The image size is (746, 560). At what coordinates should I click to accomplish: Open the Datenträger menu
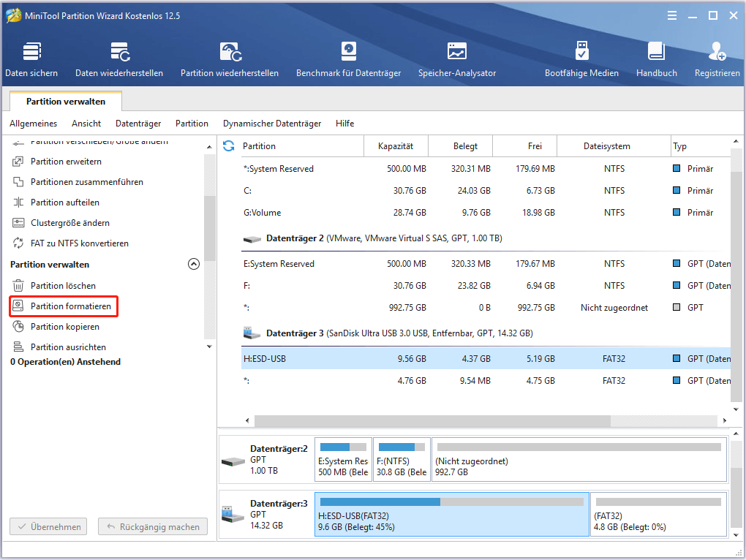(138, 124)
